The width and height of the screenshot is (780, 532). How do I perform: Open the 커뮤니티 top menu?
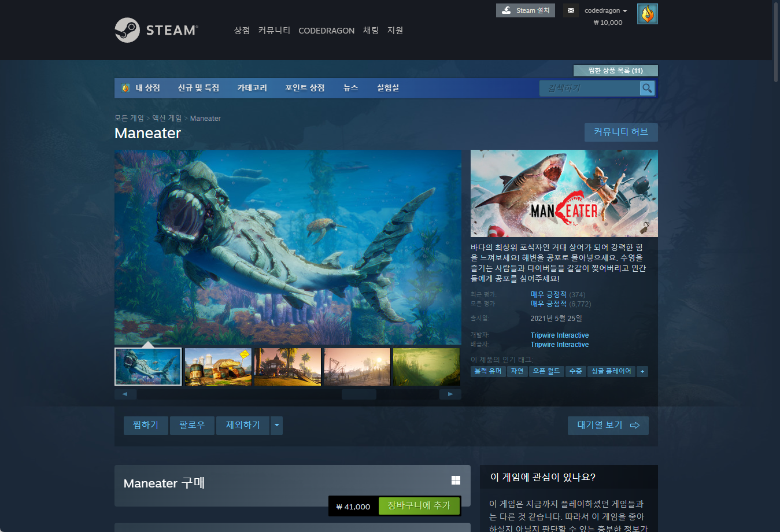pos(274,30)
